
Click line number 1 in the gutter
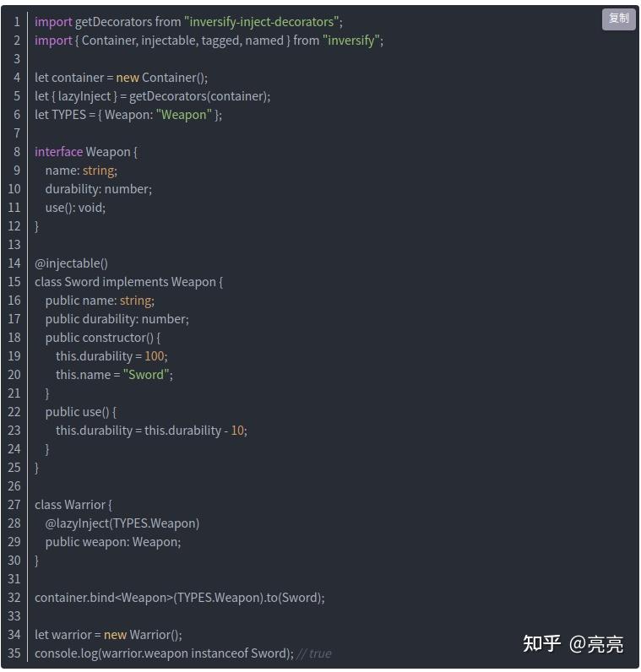(16, 22)
